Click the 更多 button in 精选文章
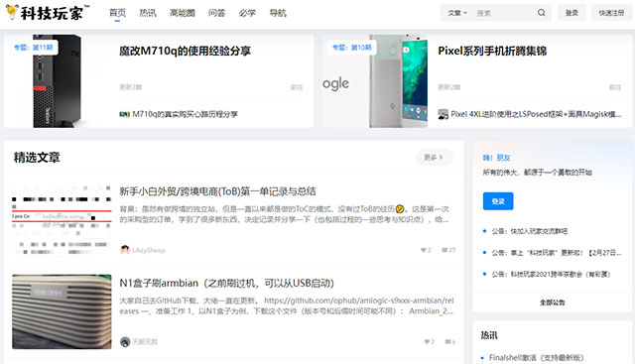 coord(435,157)
